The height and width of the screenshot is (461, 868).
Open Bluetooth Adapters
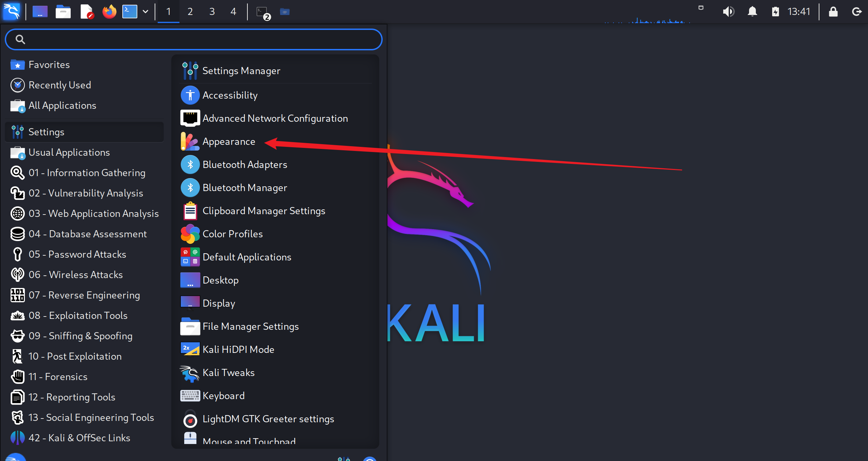(275, 165)
